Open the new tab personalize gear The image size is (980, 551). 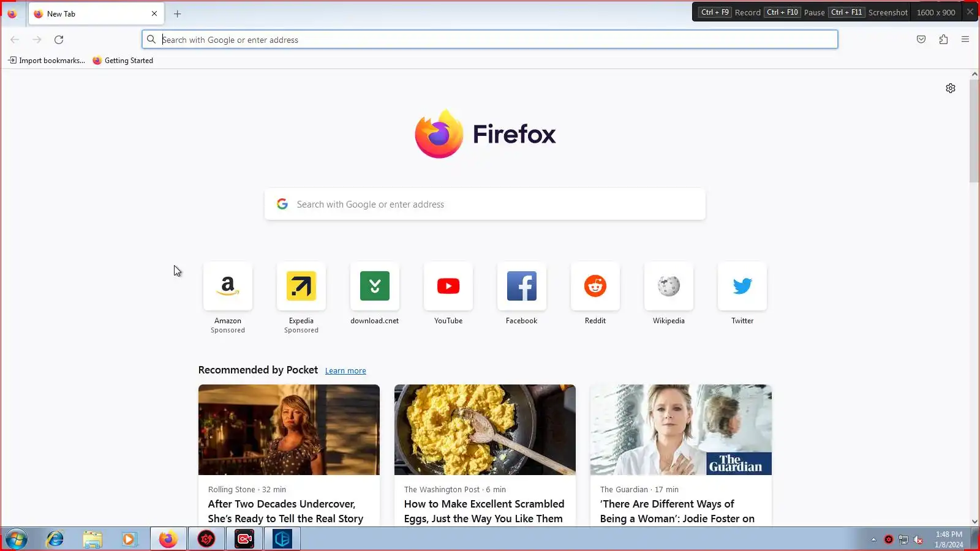coord(951,88)
